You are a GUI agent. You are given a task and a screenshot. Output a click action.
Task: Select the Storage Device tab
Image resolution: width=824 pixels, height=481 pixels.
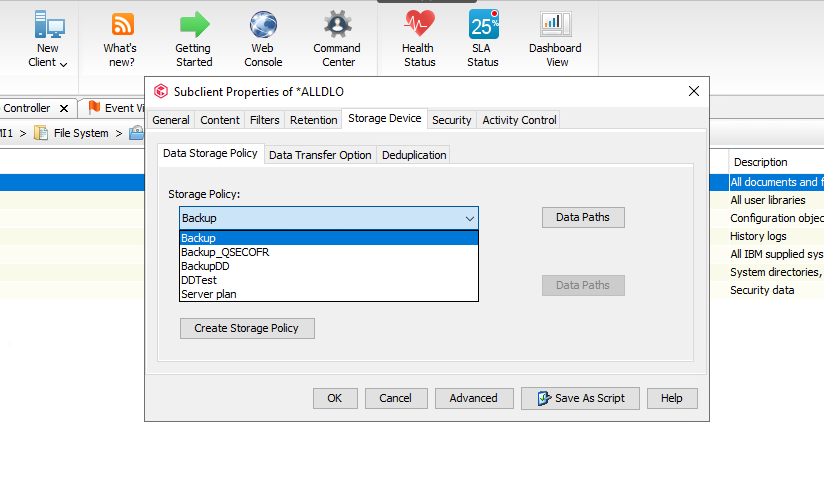(x=385, y=118)
